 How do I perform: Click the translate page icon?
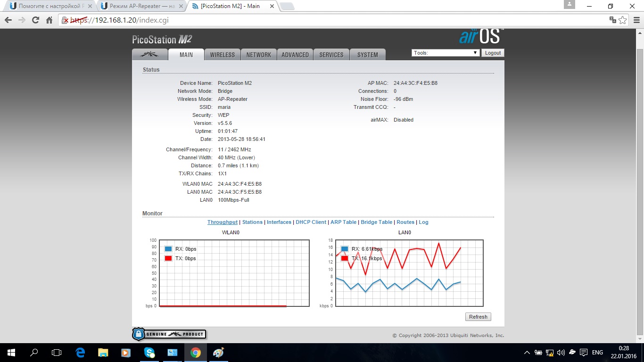612,20
